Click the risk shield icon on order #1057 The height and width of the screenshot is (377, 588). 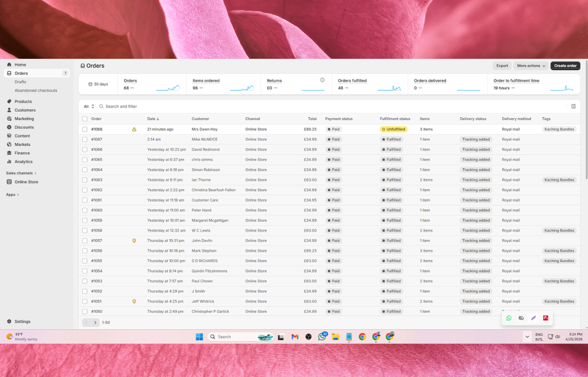click(134, 241)
